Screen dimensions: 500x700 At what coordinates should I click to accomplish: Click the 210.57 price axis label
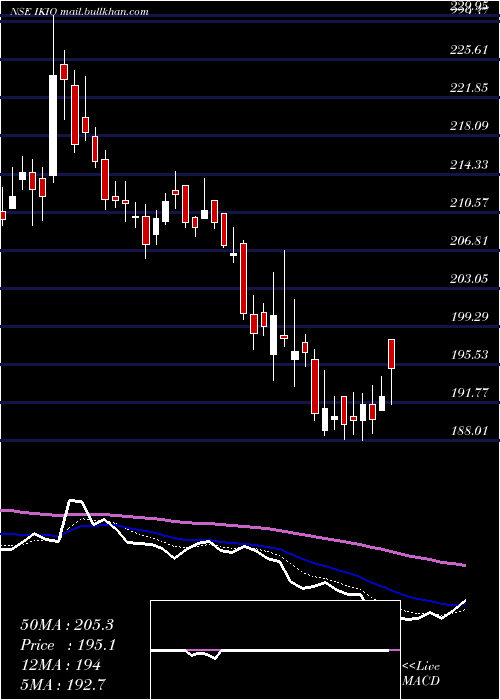click(469, 203)
